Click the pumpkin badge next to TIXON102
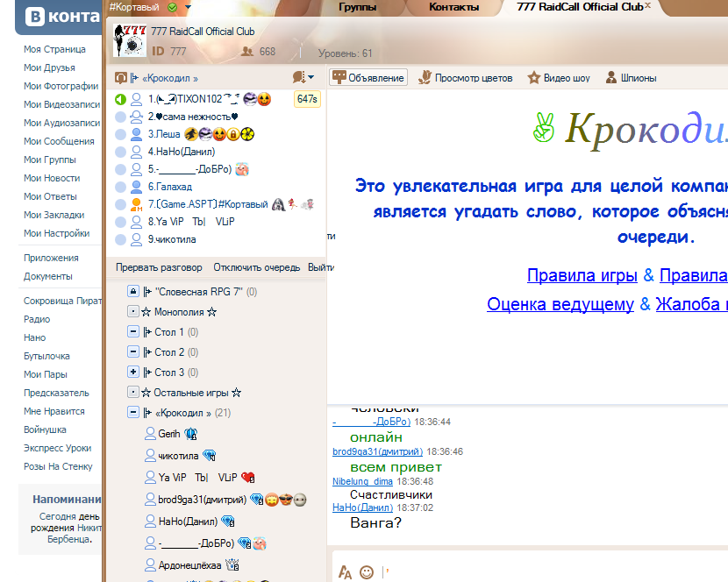The height and width of the screenshot is (582, 728). tap(264, 99)
